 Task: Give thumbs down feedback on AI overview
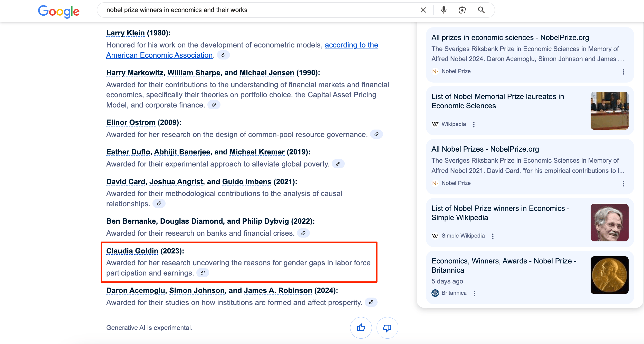point(387,328)
